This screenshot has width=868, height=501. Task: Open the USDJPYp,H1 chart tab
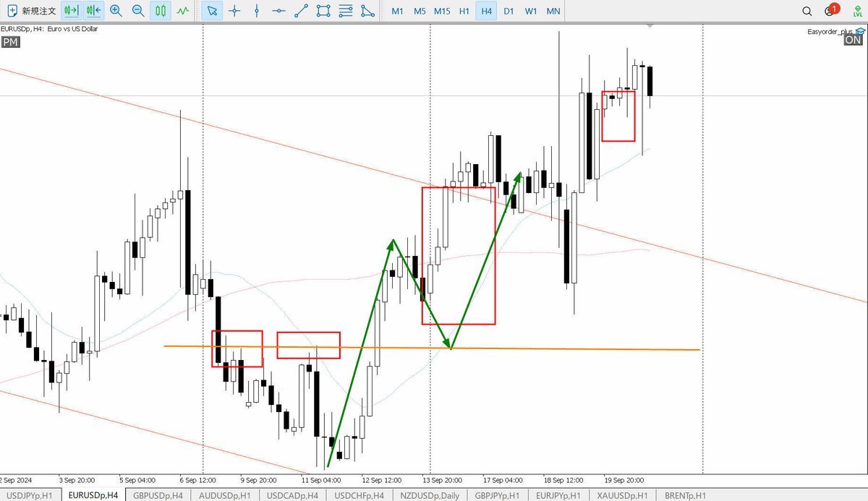(x=30, y=495)
